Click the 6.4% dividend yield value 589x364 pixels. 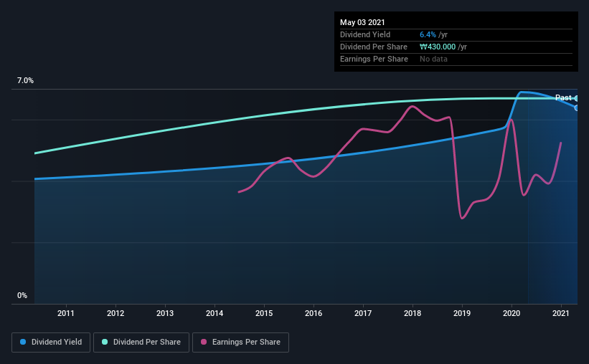coord(428,34)
